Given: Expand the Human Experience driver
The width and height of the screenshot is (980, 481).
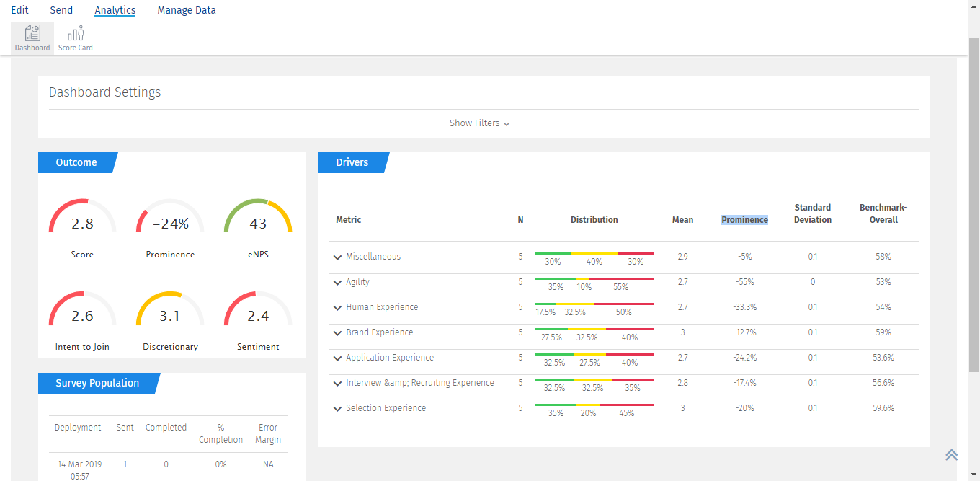Looking at the screenshot, I should (337, 307).
